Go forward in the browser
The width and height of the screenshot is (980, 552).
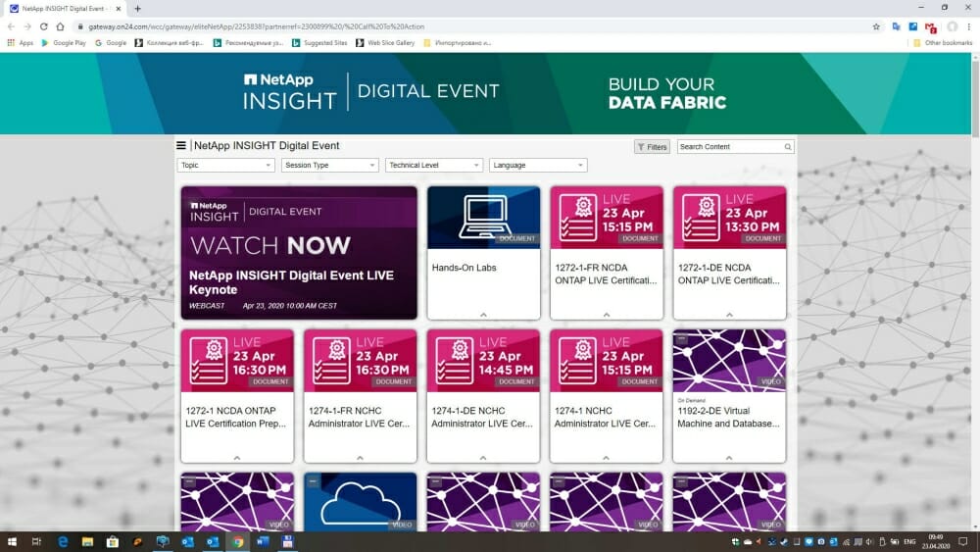click(26, 26)
